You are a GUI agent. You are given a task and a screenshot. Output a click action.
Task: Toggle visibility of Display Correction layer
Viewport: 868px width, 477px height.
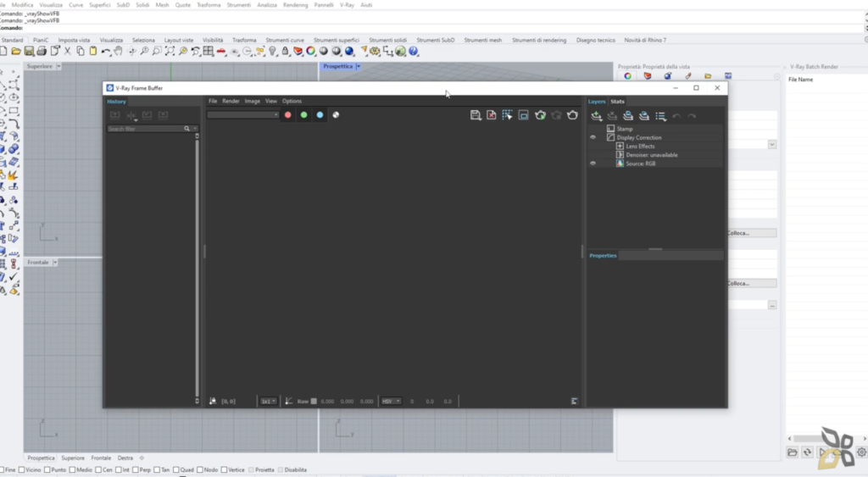point(593,137)
